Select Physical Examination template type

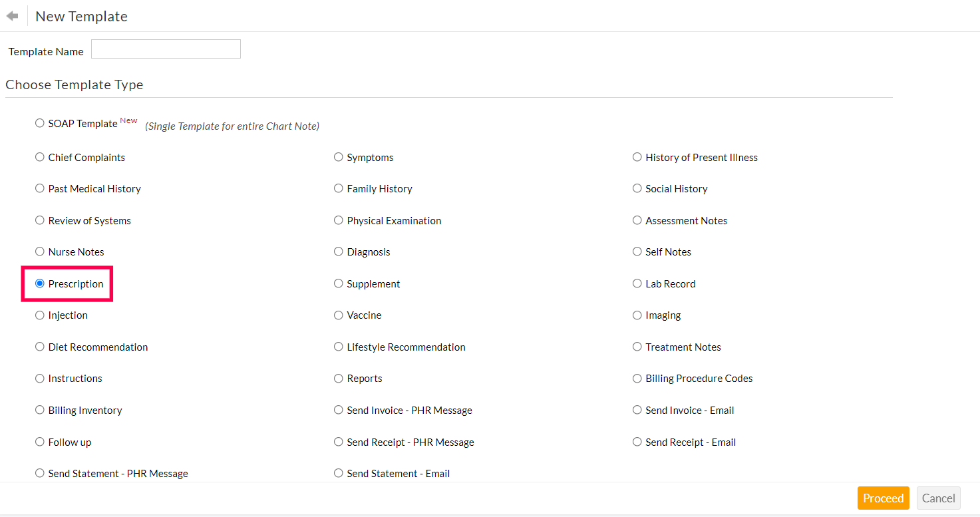pos(338,220)
